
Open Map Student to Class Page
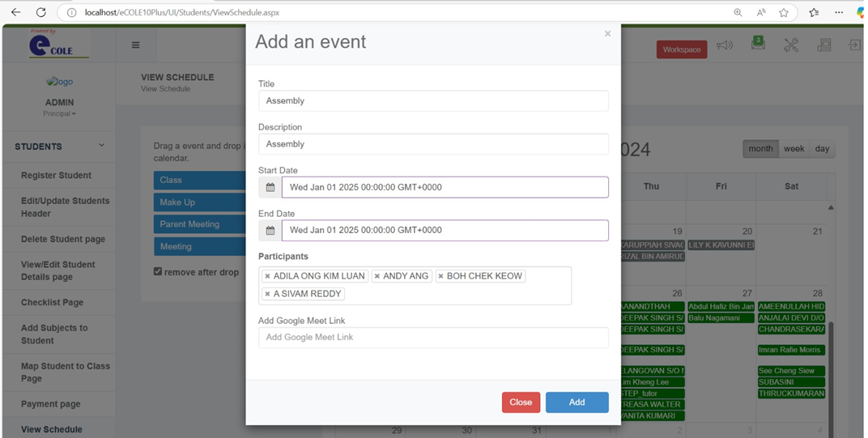point(66,372)
